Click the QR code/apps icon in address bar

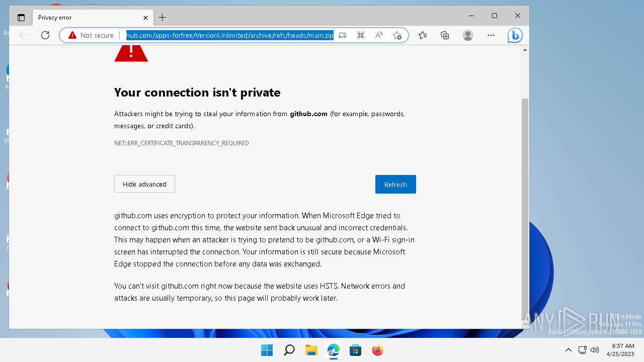point(361,35)
